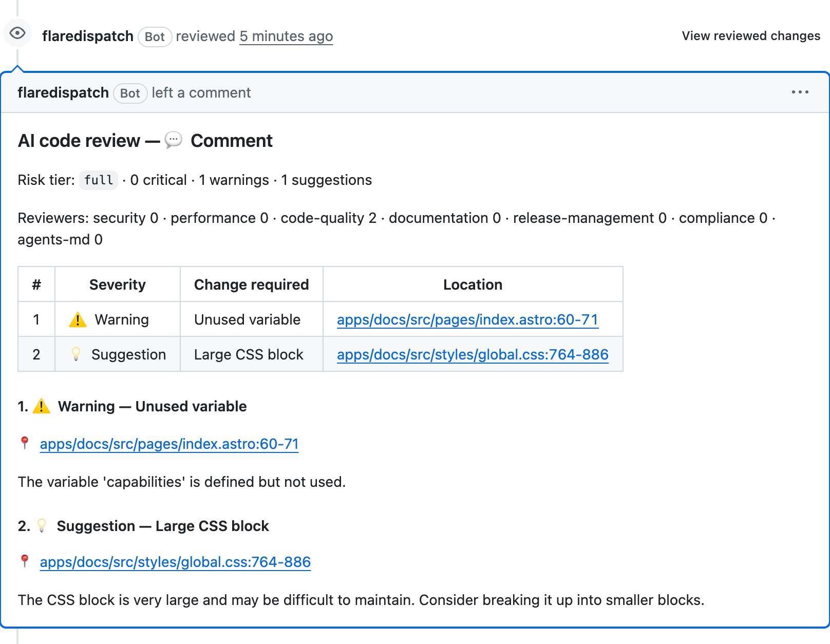Click the pin icon before index.astro link
This screenshot has width=830, height=644.
[25, 443]
